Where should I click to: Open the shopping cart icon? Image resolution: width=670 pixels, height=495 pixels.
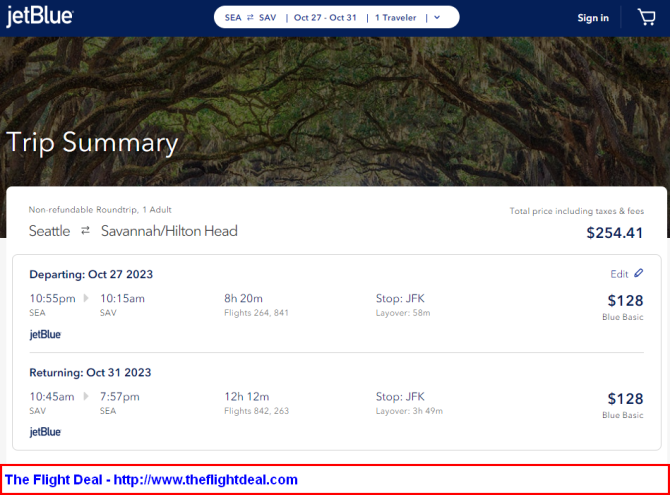(x=646, y=18)
